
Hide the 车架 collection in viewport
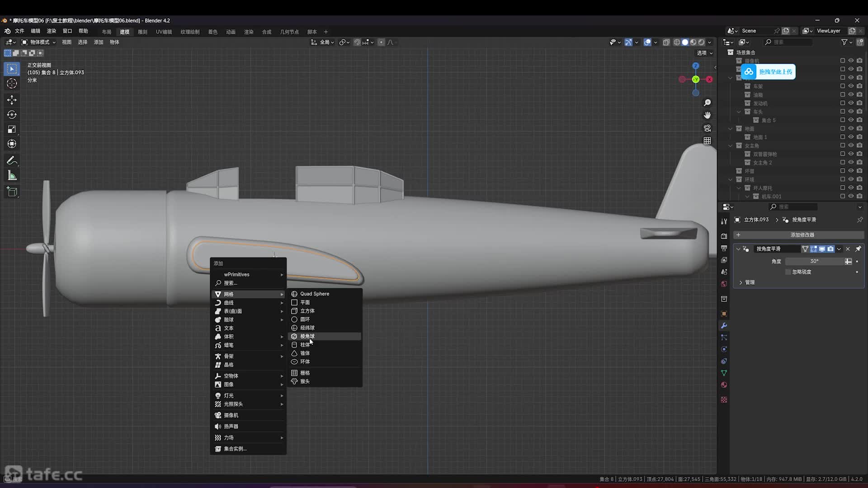tap(851, 86)
